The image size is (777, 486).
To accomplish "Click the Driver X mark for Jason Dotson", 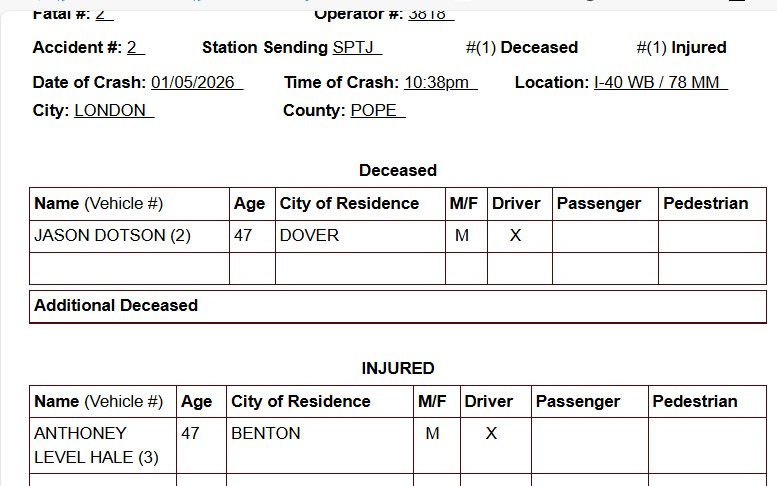I will pos(515,236).
